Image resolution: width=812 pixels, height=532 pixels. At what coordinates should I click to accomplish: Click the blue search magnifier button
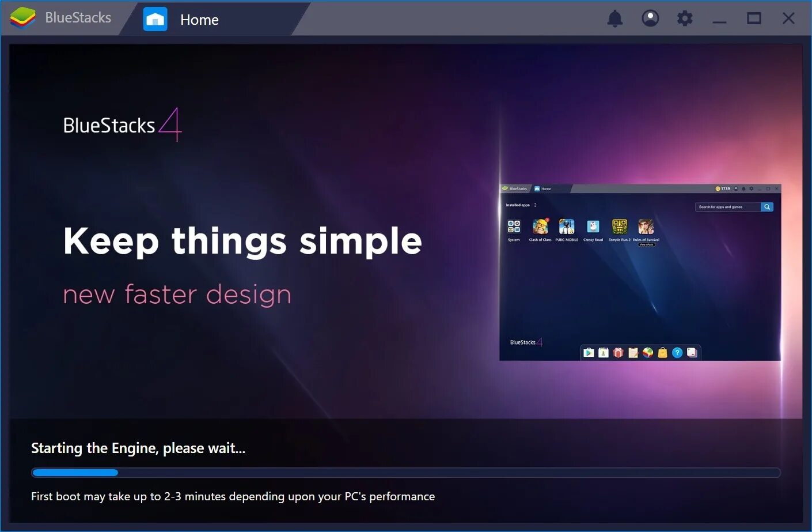(767, 207)
